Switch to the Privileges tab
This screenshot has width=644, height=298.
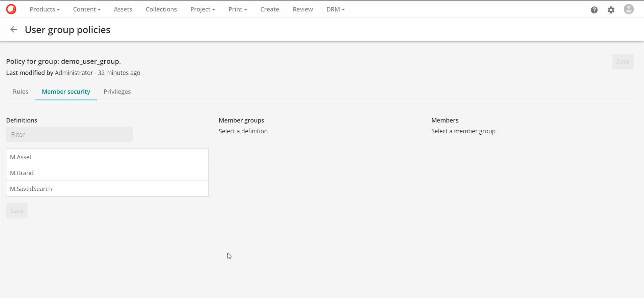tap(117, 92)
